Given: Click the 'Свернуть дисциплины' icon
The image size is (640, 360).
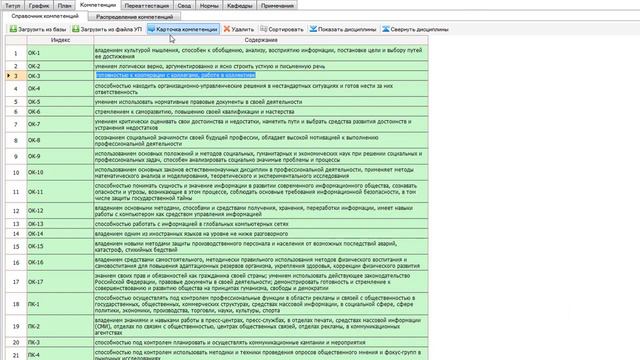Looking at the screenshot, I should pos(386,29).
